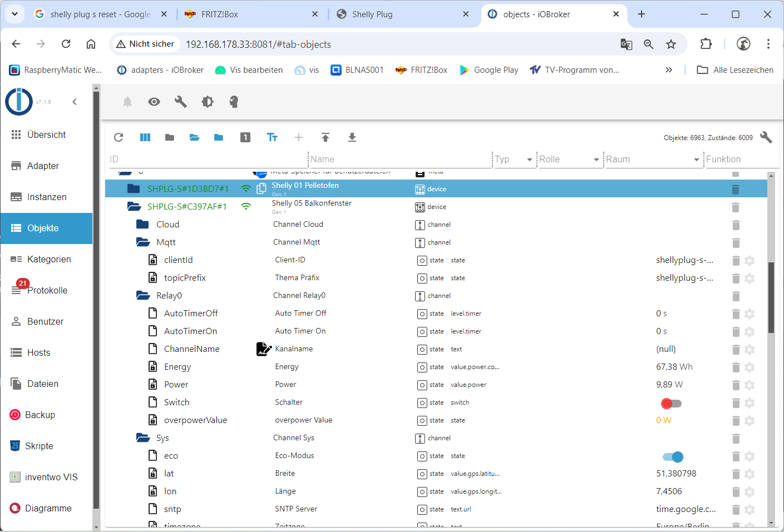Open system settings wrench in the top bar
Viewport: 784px width, 532px height.
(x=181, y=102)
